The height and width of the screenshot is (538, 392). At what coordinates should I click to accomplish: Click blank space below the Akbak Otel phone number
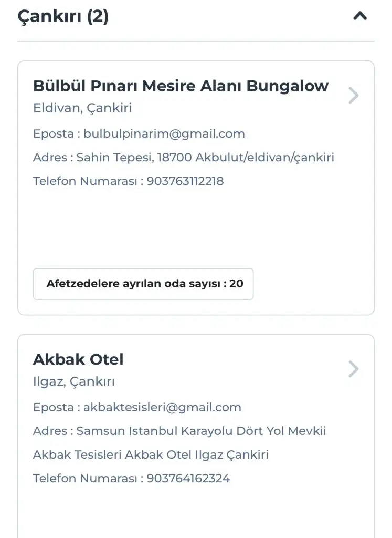tap(195, 512)
